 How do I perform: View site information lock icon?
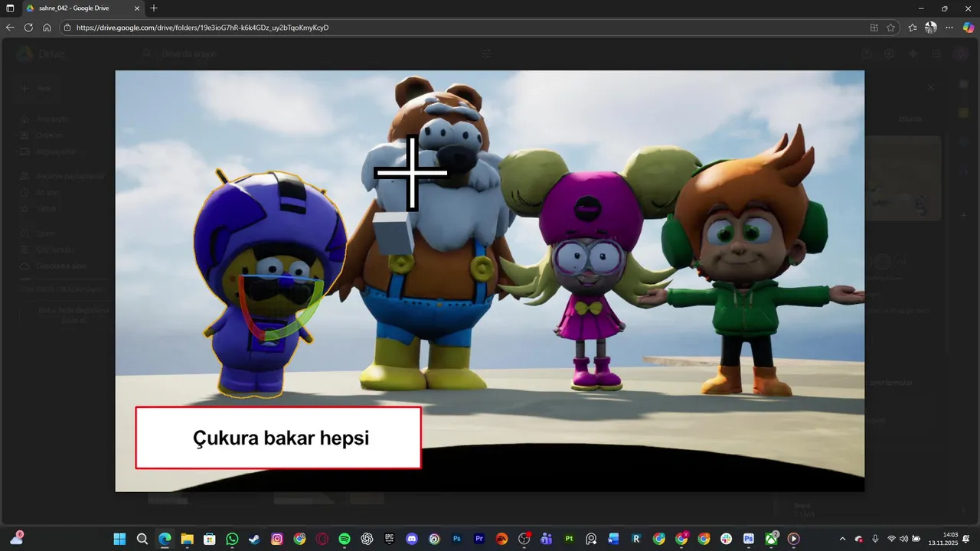coord(67,28)
